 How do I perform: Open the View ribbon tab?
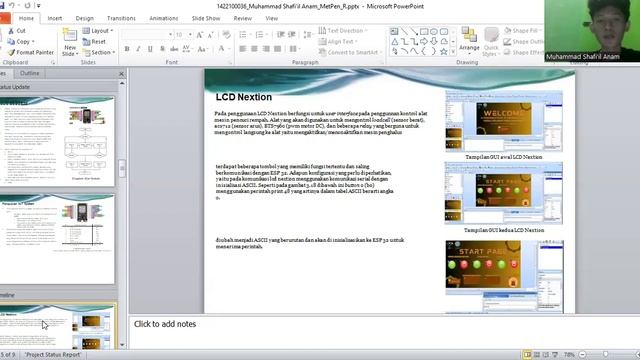pos(271,18)
